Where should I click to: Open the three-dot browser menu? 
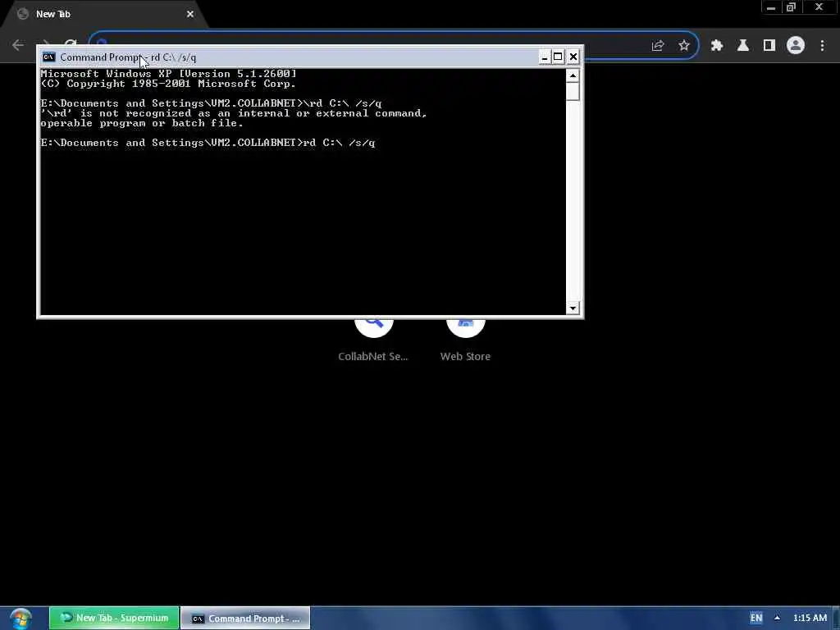point(822,46)
